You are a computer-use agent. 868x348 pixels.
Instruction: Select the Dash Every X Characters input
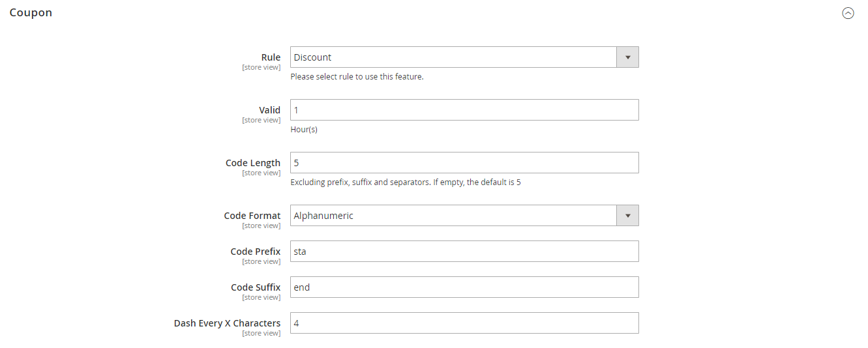click(x=464, y=323)
